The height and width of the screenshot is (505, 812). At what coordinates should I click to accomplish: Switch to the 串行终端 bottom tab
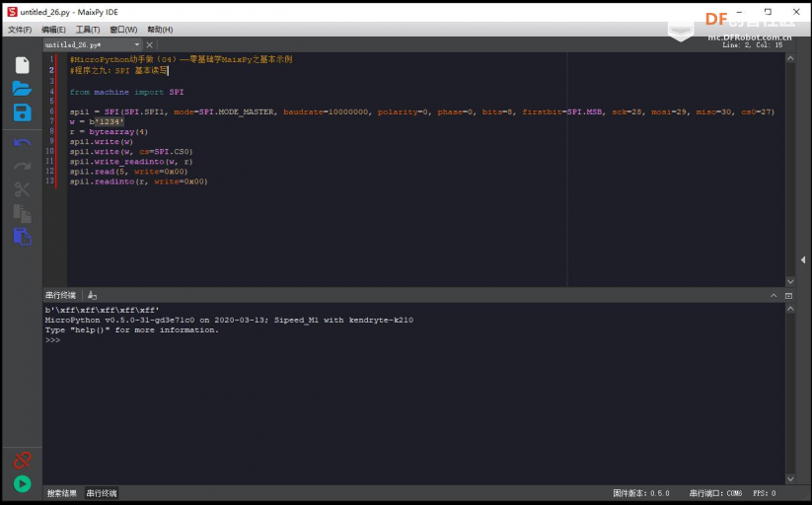click(x=102, y=493)
